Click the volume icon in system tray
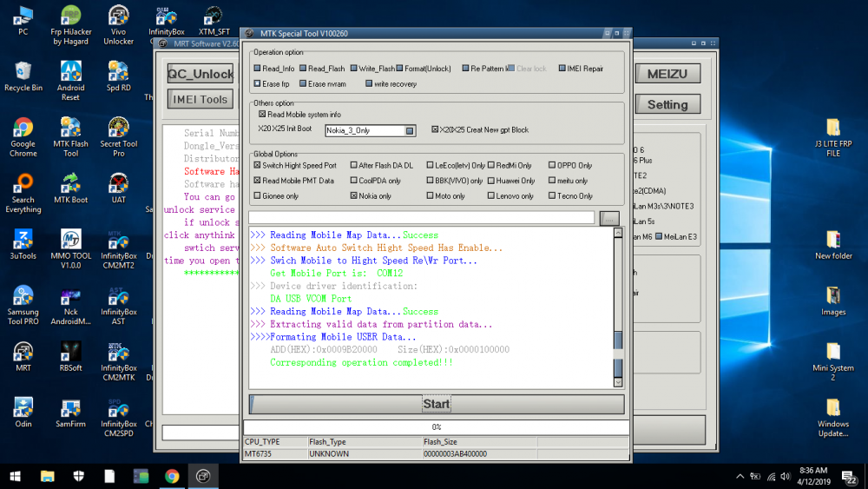The image size is (868, 489). point(786,476)
